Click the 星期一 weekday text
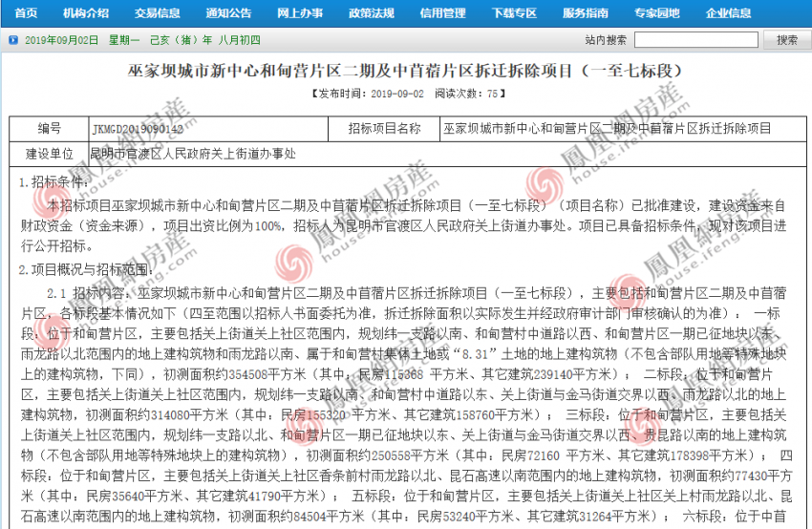Viewport: 812px width, 529px height. (124, 40)
